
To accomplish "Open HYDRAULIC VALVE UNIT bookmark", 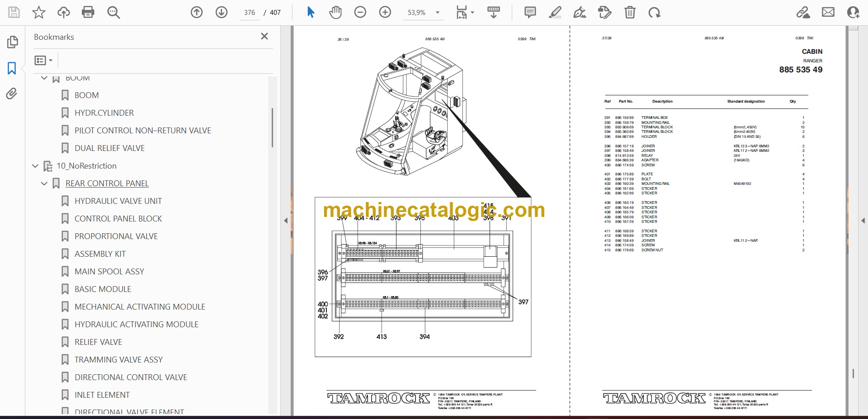I will pos(118,201).
